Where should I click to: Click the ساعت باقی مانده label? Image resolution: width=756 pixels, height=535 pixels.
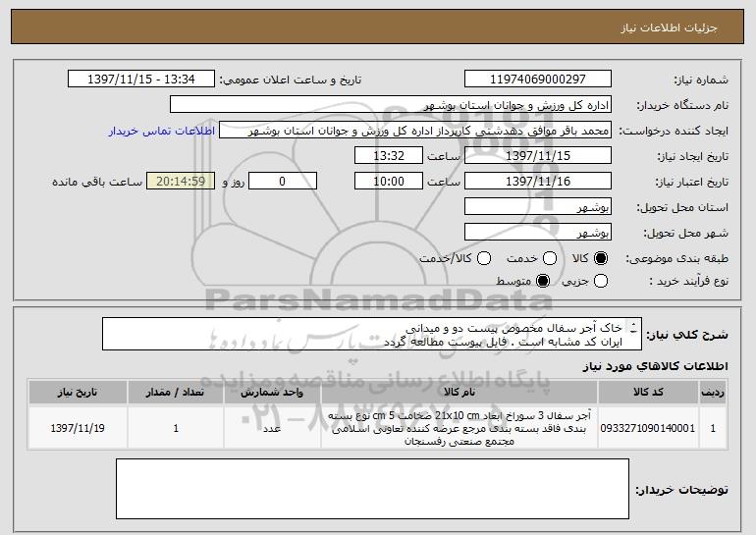pos(97,182)
